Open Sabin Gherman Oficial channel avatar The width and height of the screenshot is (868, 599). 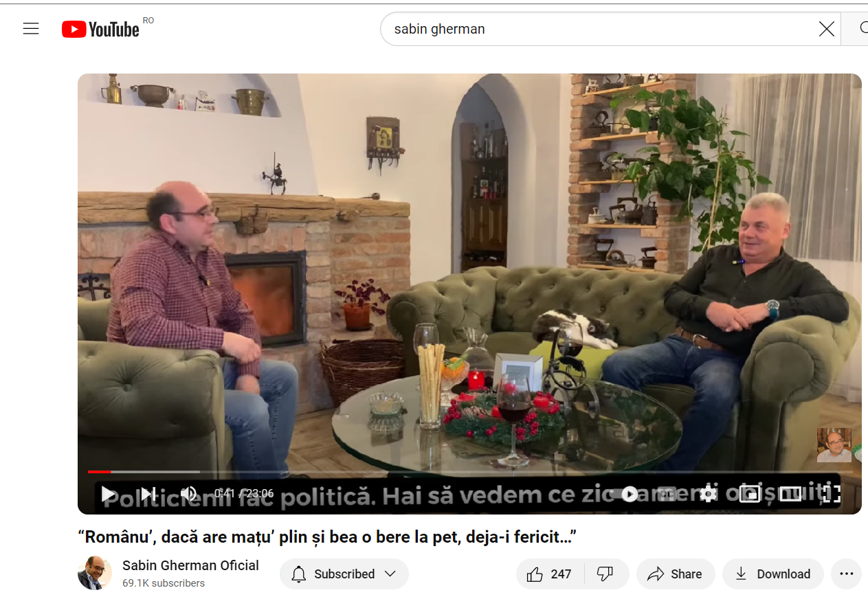95,574
